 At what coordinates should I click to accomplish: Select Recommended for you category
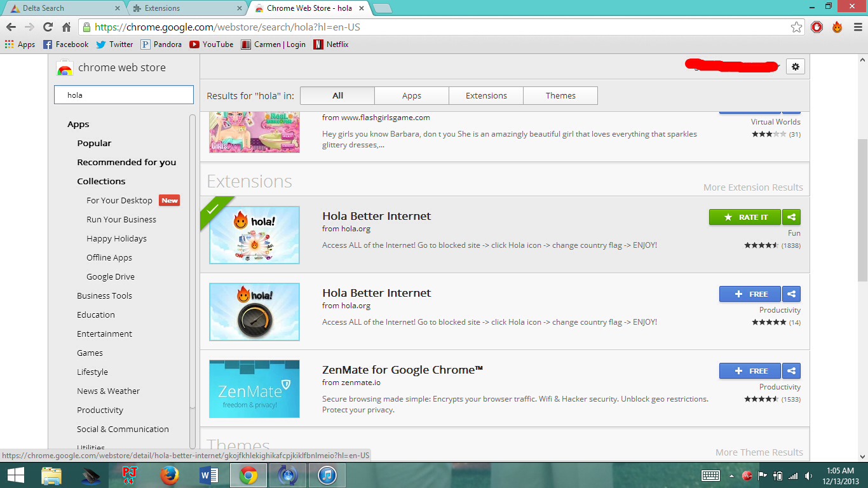[126, 162]
